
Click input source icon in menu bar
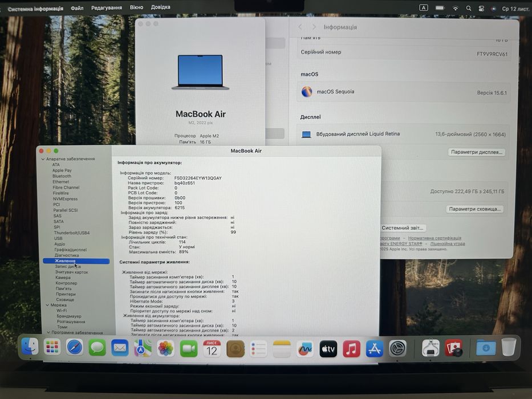(424, 7)
